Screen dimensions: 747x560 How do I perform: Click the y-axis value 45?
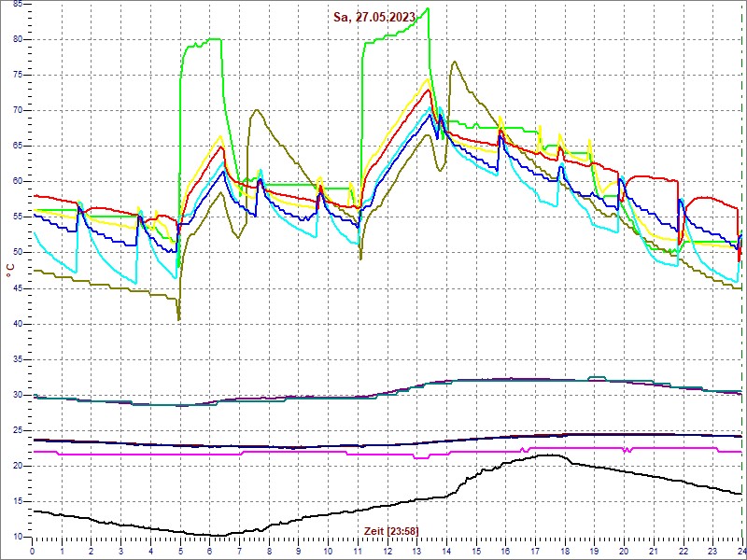(x=18, y=288)
